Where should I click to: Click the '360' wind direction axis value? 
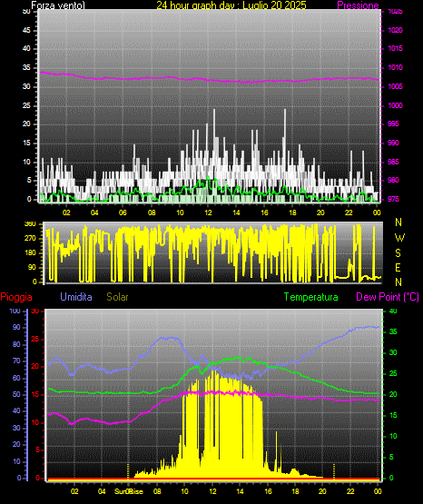click(x=31, y=224)
